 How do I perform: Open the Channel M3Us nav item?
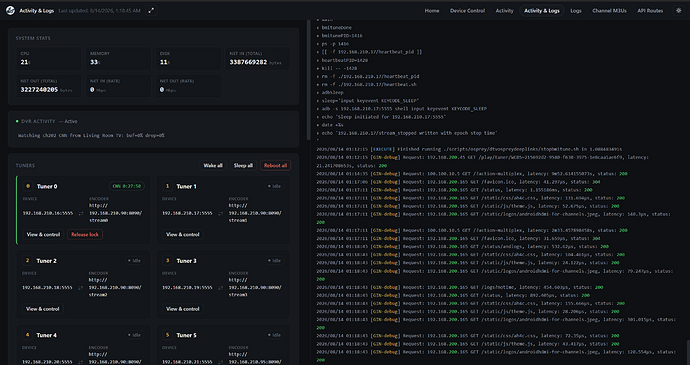609,11
